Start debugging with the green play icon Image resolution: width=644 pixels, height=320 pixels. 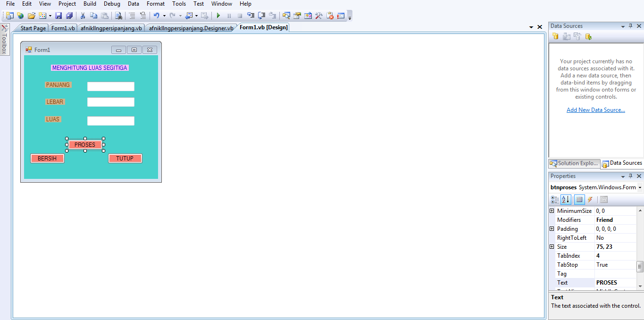pyautogui.click(x=218, y=15)
